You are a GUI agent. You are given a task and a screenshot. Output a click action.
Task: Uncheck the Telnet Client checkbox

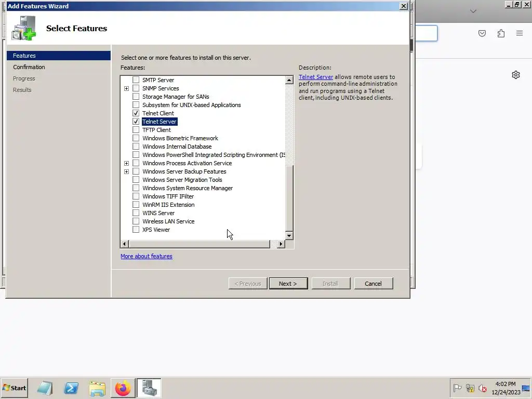(x=136, y=113)
